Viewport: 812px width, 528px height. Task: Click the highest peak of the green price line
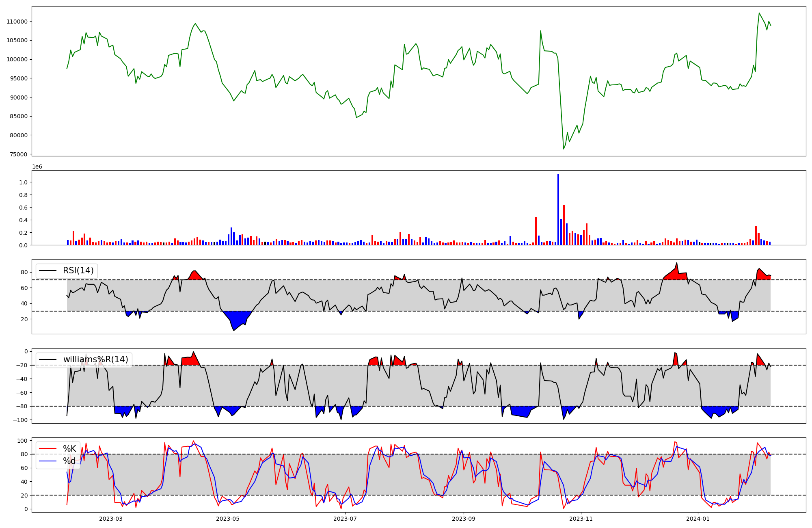pyautogui.click(x=759, y=13)
